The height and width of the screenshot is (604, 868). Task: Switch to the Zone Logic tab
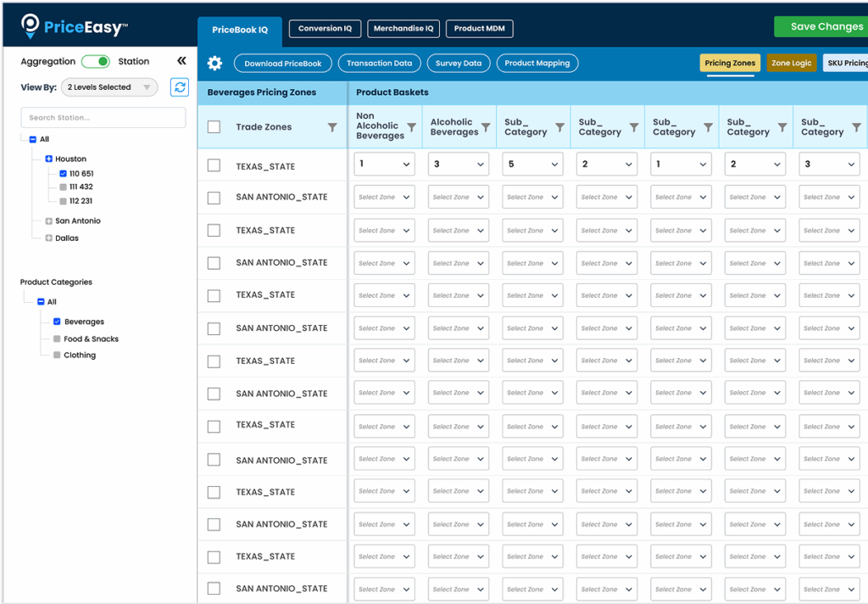pos(792,63)
